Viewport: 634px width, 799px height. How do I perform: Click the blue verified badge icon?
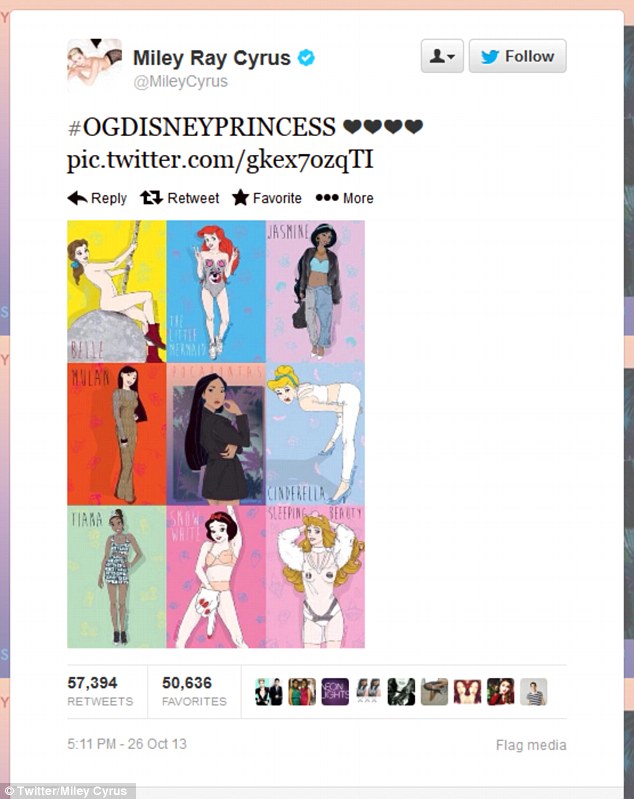tap(306, 58)
